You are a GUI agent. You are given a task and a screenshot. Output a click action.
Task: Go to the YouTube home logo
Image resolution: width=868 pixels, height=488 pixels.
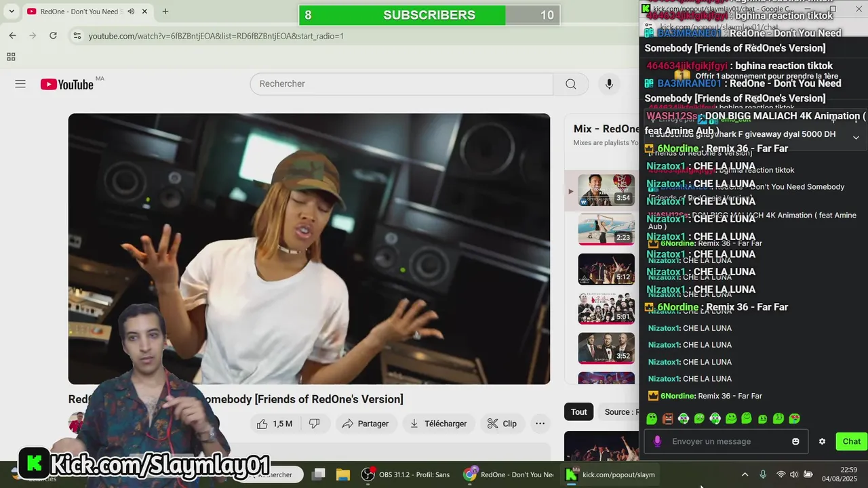[66, 84]
